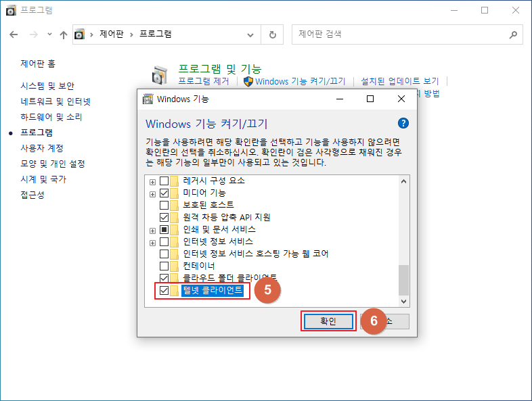Click the Windows 기능 dialog title icon
The height and width of the screenshot is (401, 532).
point(148,99)
